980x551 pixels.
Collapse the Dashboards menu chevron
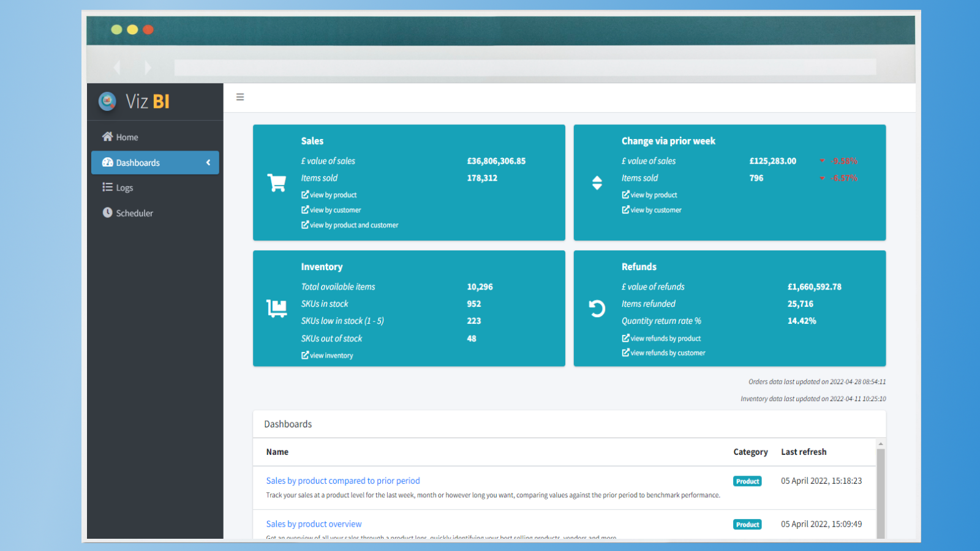pyautogui.click(x=208, y=163)
